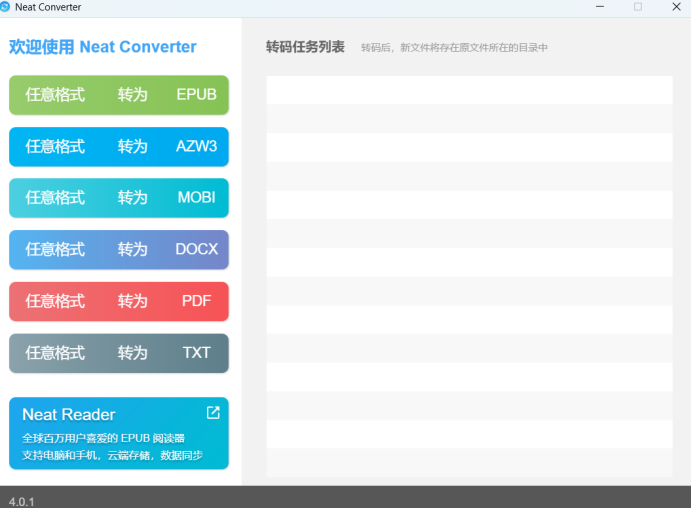Click the bottom row of the task list

(469, 463)
